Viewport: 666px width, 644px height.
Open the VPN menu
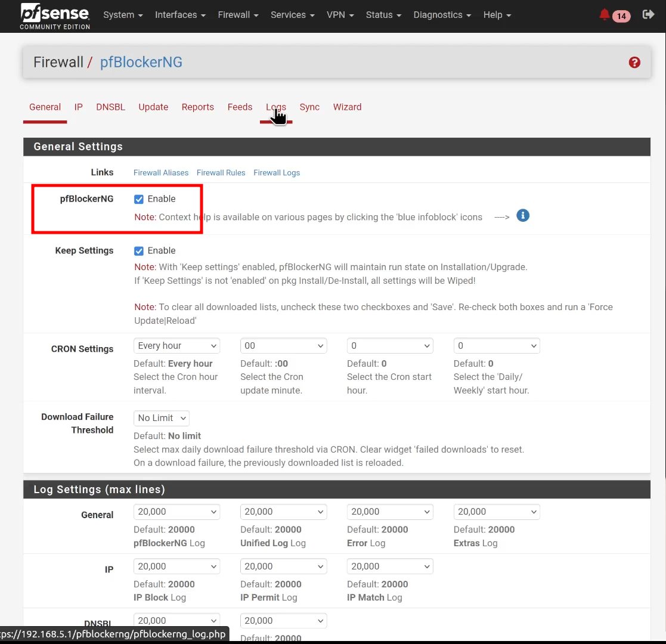[340, 15]
